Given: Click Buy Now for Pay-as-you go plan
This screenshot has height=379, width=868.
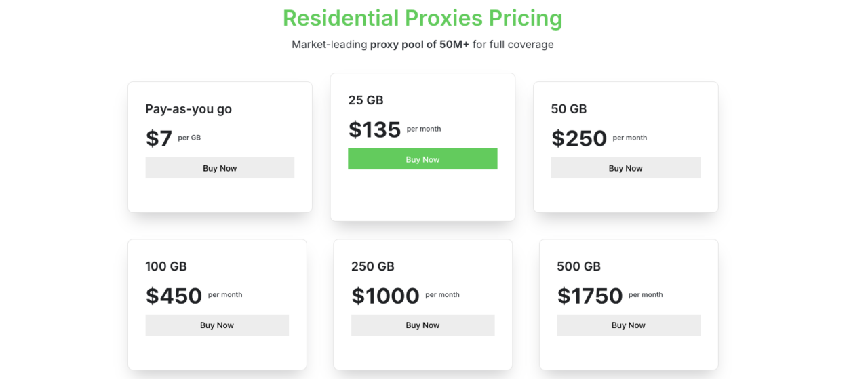Looking at the screenshot, I should pyautogui.click(x=220, y=167).
